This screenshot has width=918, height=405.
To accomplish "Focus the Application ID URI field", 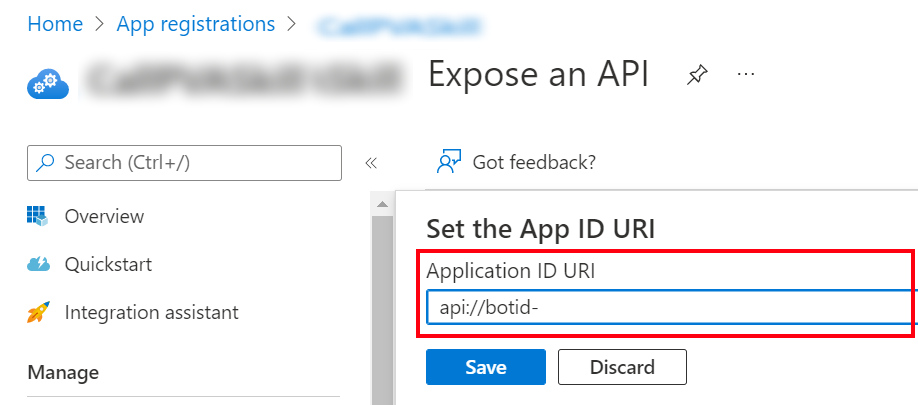I will [x=670, y=307].
